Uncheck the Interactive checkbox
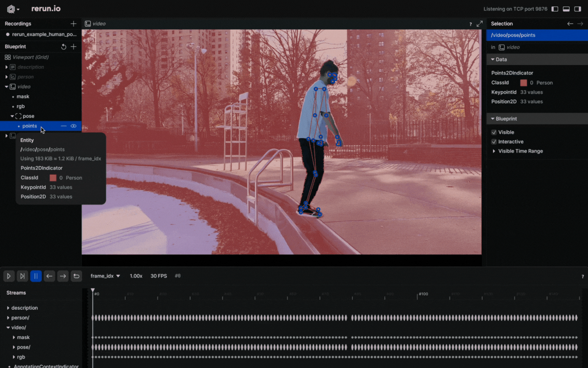Image resolution: width=588 pixels, height=368 pixels. pyautogui.click(x=494, y=142)
